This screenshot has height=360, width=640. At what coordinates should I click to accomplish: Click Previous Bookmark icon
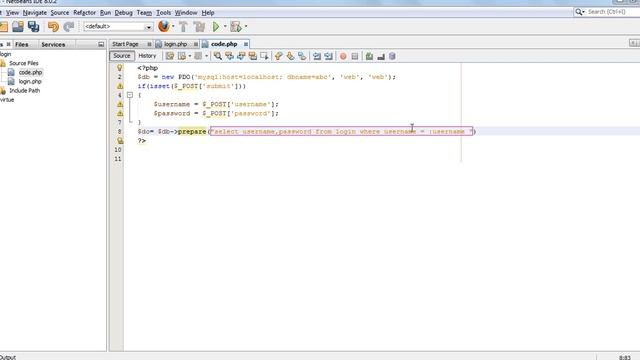[278, 56]
